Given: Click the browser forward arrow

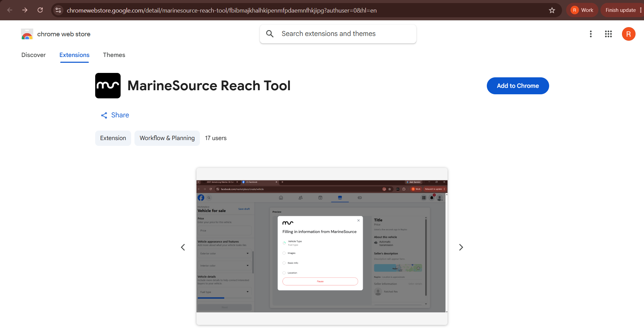Looking at the screenshot, I should (x=25, y=10).
